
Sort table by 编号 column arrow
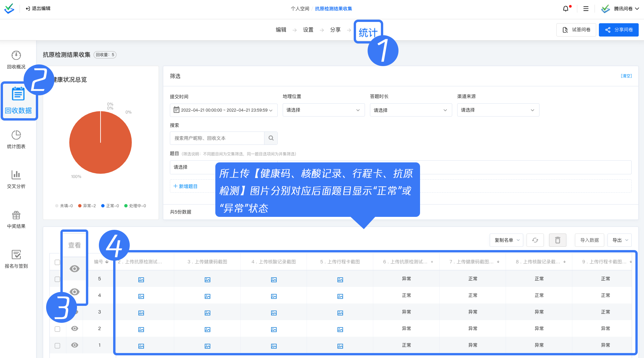pos(107,262)
